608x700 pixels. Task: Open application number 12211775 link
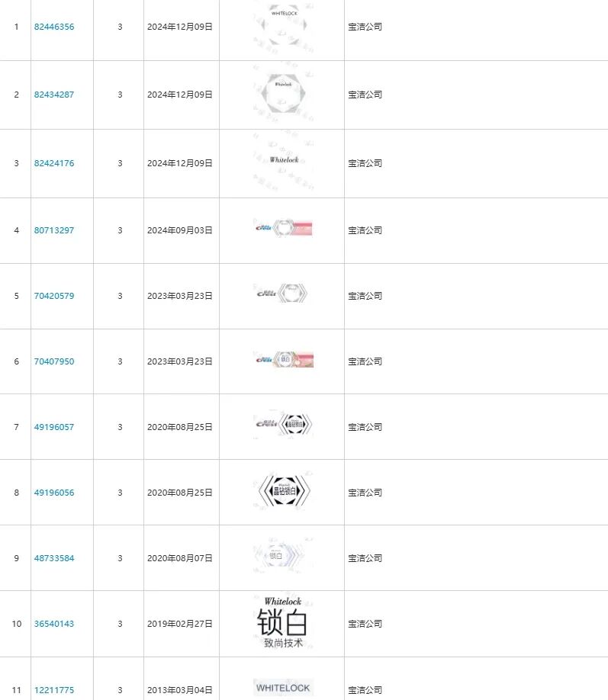point(54,690)
